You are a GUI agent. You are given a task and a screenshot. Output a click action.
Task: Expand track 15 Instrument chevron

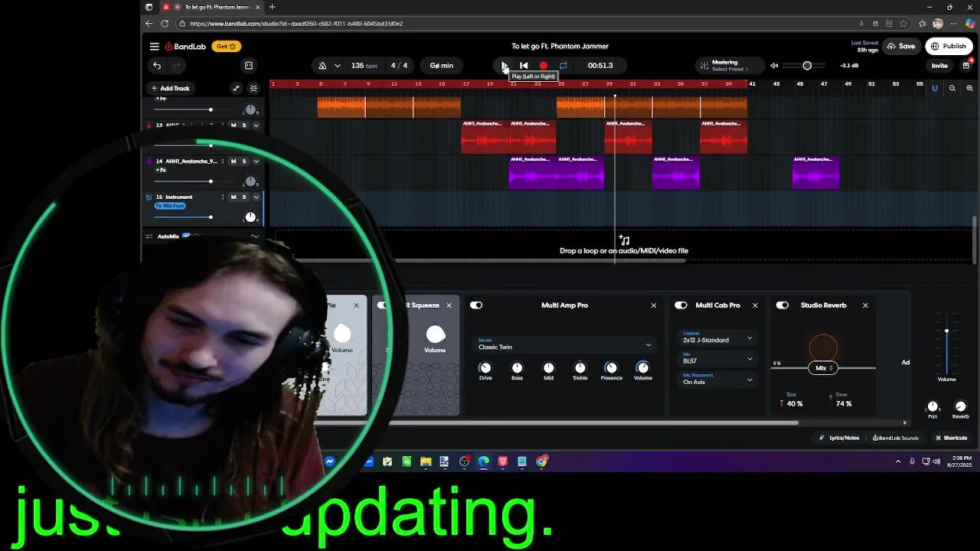[x=256, y=197]
